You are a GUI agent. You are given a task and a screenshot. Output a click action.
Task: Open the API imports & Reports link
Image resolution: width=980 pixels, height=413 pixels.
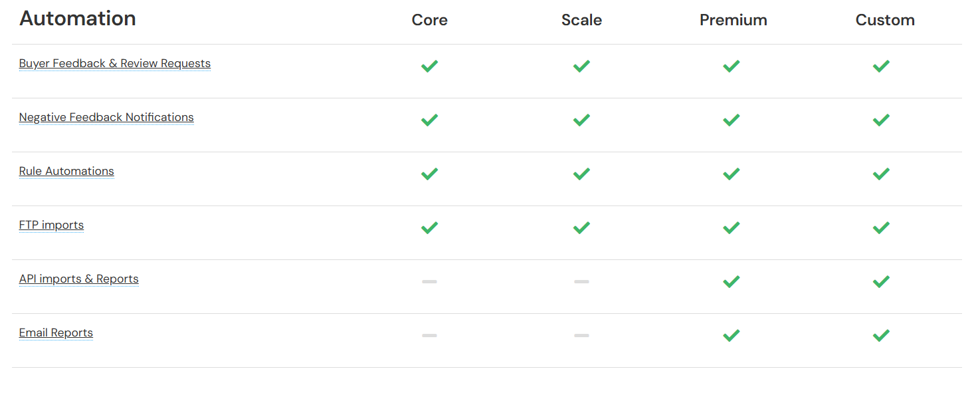pos(78,279)
